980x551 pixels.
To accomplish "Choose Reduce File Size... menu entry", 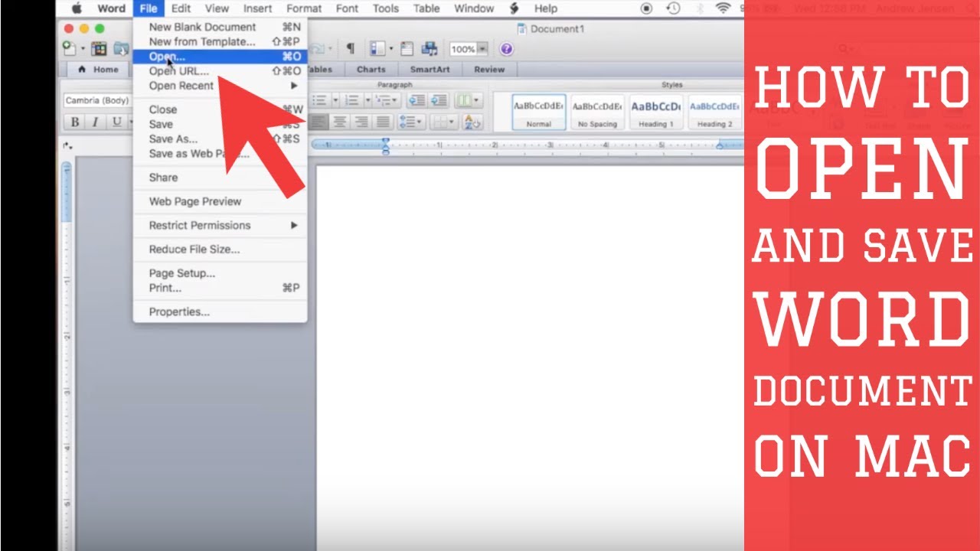I will (194, 249).
